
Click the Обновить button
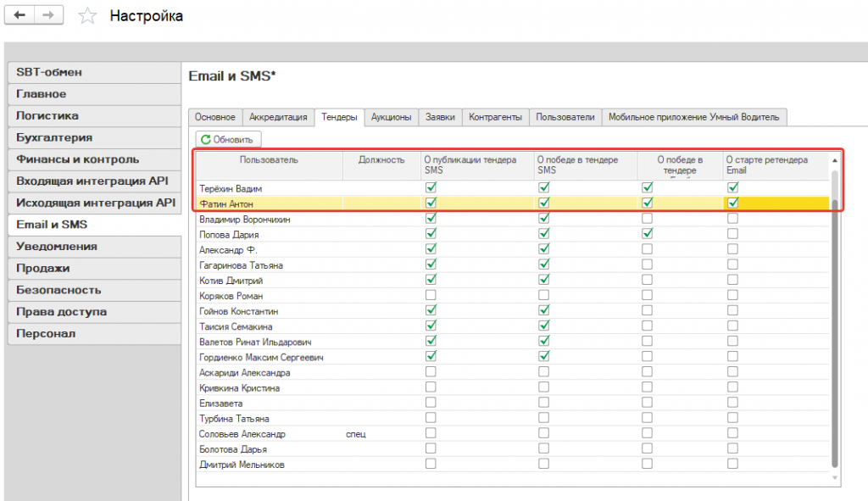pyautogui.click(x=228, y=140)
